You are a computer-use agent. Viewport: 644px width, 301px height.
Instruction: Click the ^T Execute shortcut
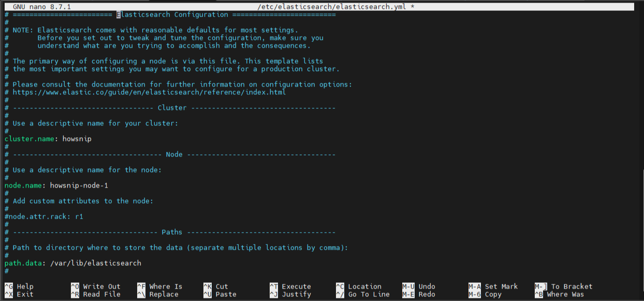[x=290, y=286]
